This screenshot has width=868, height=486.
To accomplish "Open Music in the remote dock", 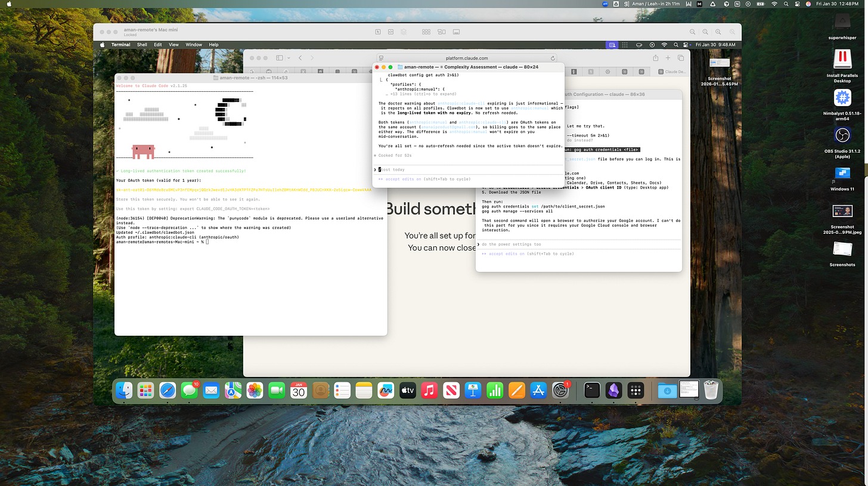I will pos(429,391).
